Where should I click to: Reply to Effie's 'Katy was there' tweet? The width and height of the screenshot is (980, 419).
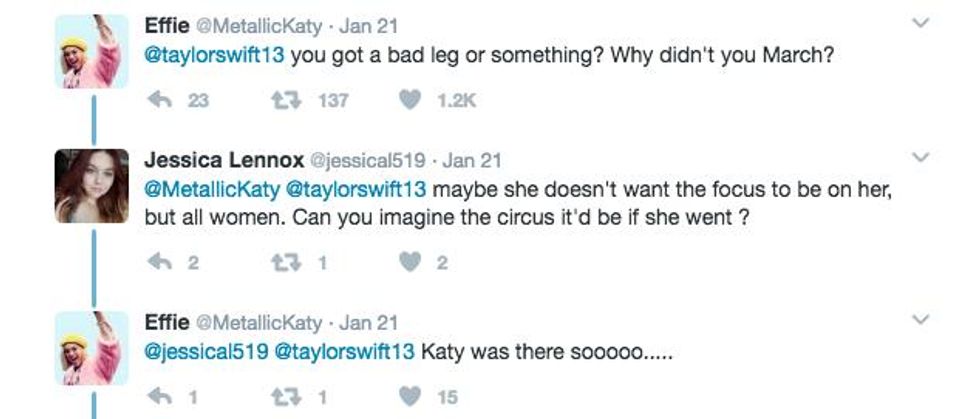click(x=159, y=398)
